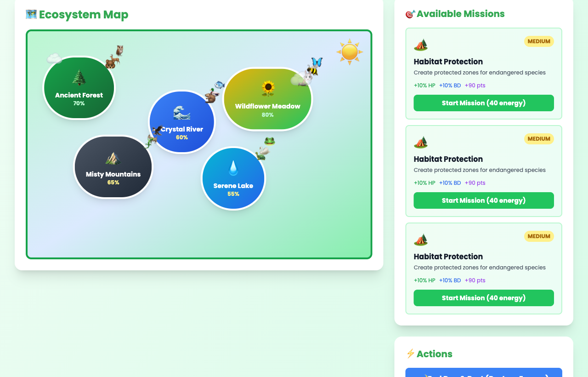Click the Ecosystem Map heading
Viewport: 588px width, 377px height.
(x=84, y=15)
